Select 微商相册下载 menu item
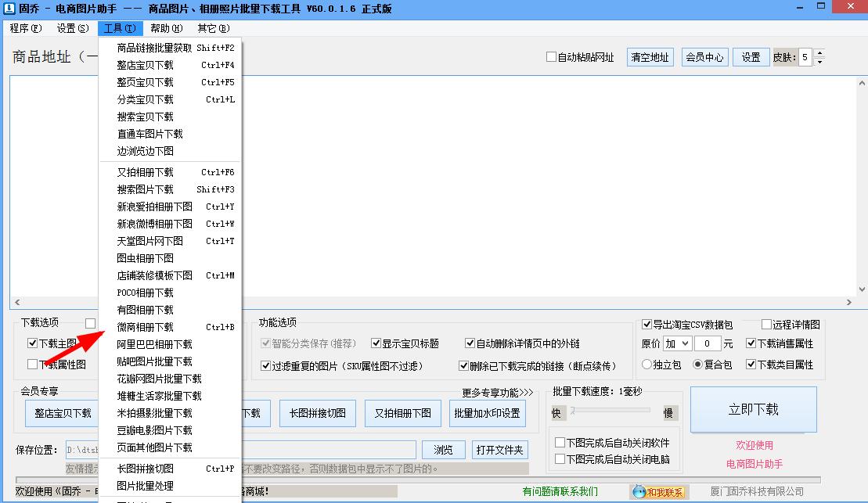 click(170, 327)
